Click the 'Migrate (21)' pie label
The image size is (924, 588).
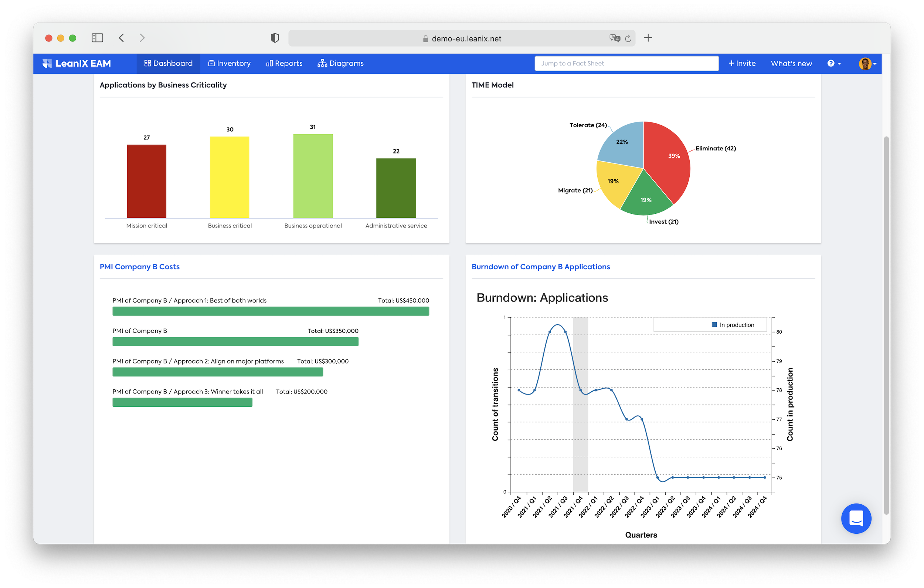(575, 190)
